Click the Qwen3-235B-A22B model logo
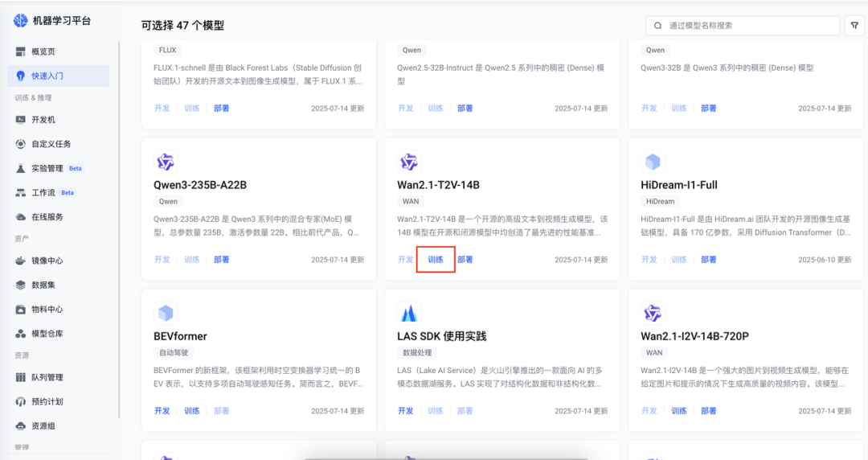Viewport: 868px width, 460px height. [x=166, y=162]
